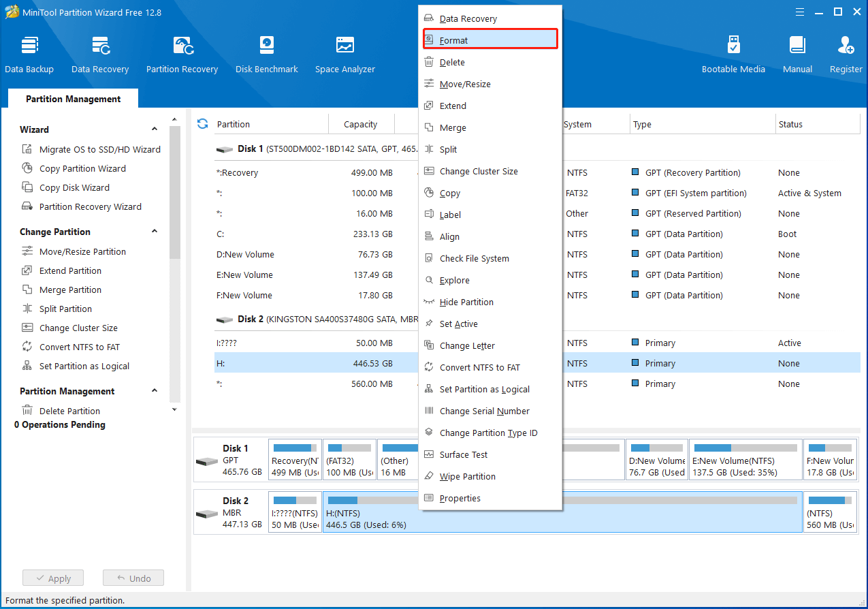Screen dimensions: 868x609
Task: Start the Copy Disk Wizard
Action: pos(65,187)
